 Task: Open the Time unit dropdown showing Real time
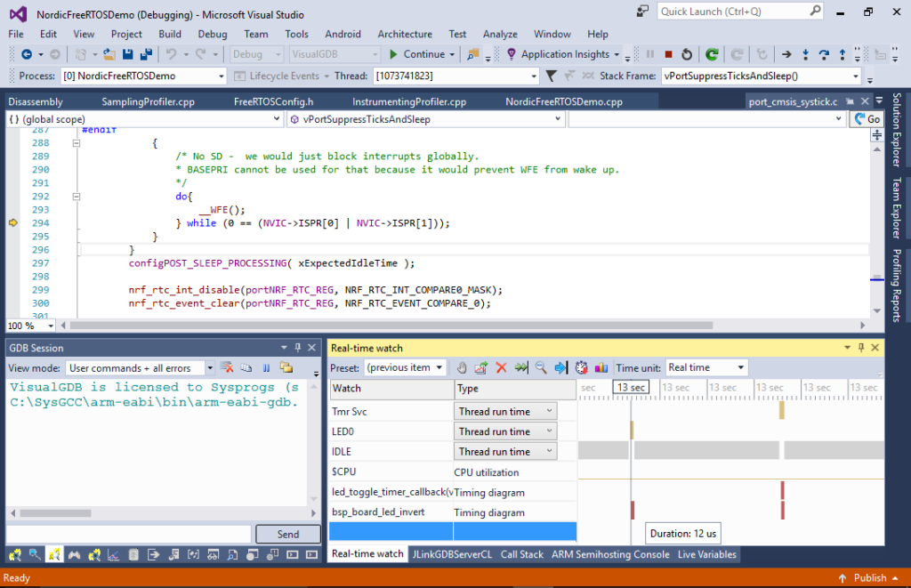(x=706, y=366)
